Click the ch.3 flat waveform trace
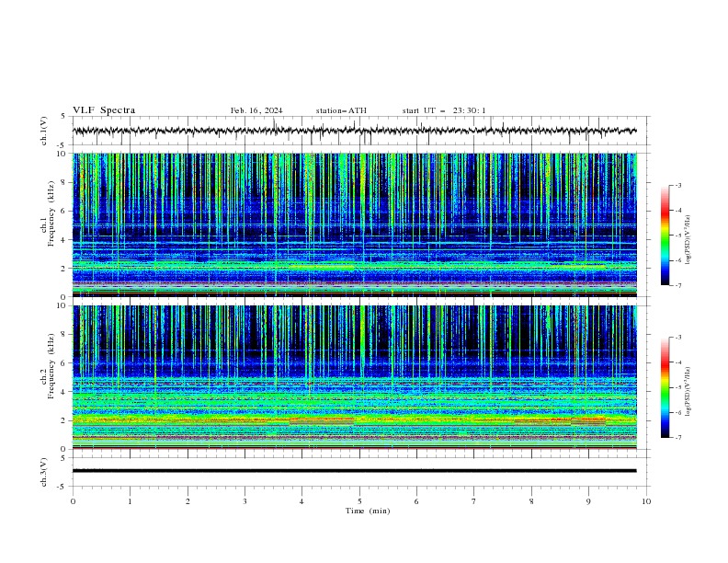728x563 pixels. coord(355,471)
